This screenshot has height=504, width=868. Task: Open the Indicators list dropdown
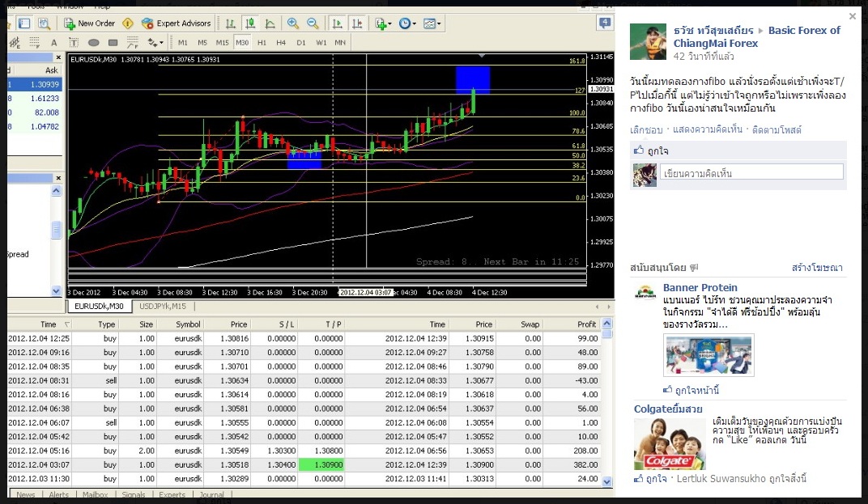(x=383, y=23)
